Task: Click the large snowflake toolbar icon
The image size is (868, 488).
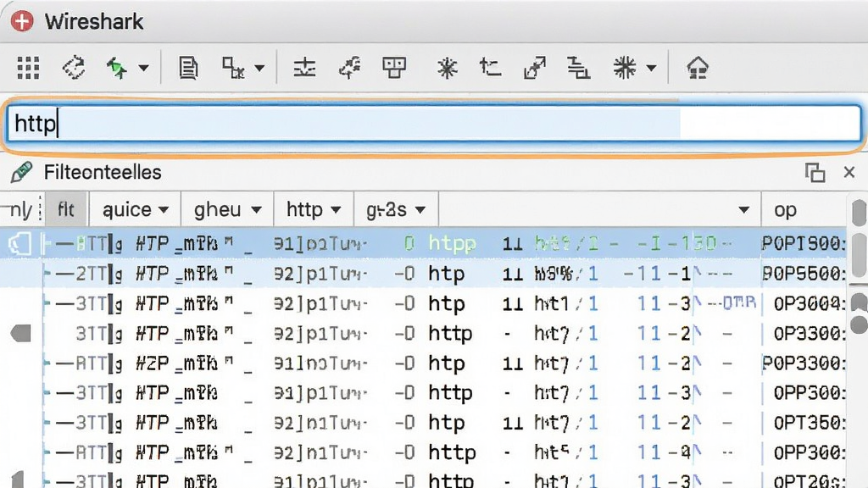Action: pyautogui.click(x=625, y=68)
